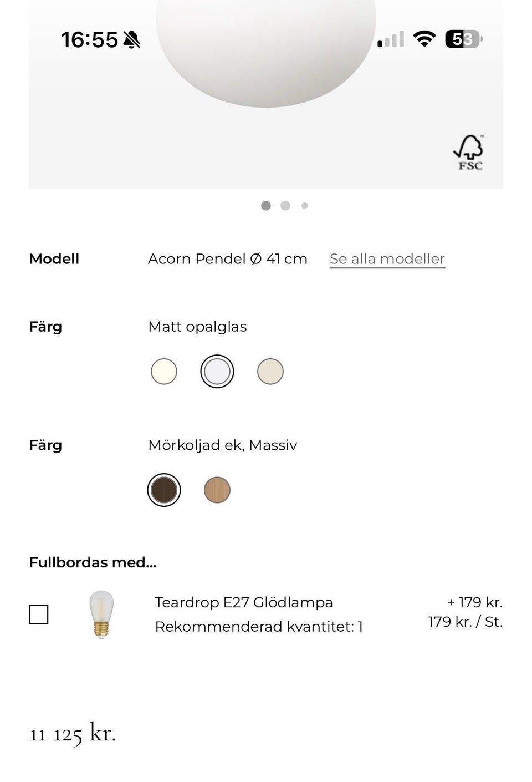Image resolution: width=532 pixels, height=782 pixels.
Task: Open the Se alla modeller link
Action: [387, 259]
